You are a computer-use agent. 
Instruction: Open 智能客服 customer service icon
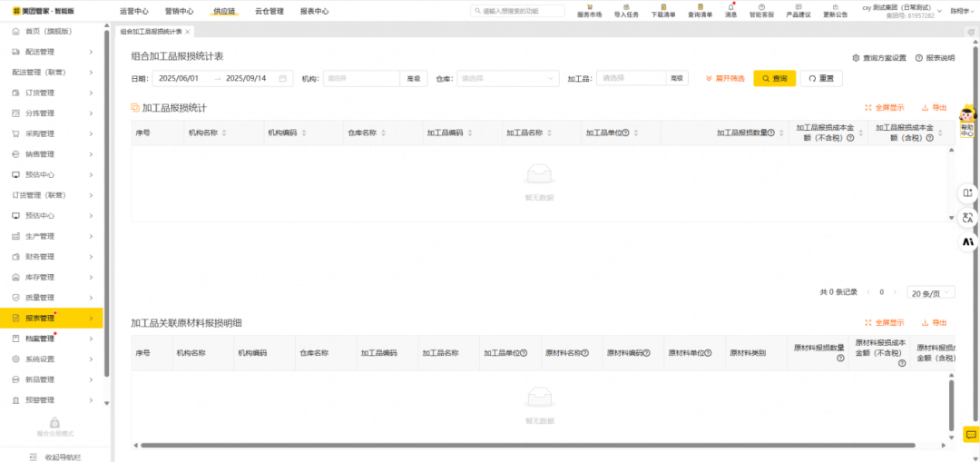[x=761, y=7]
